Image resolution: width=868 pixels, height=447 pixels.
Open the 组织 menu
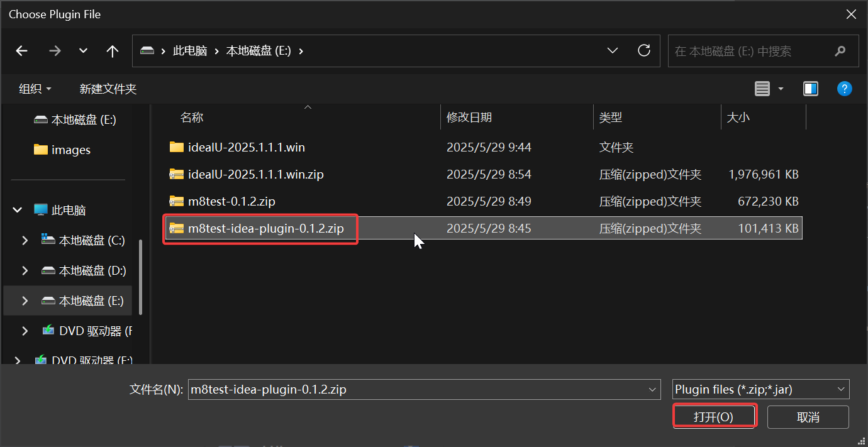pos(35,89)
